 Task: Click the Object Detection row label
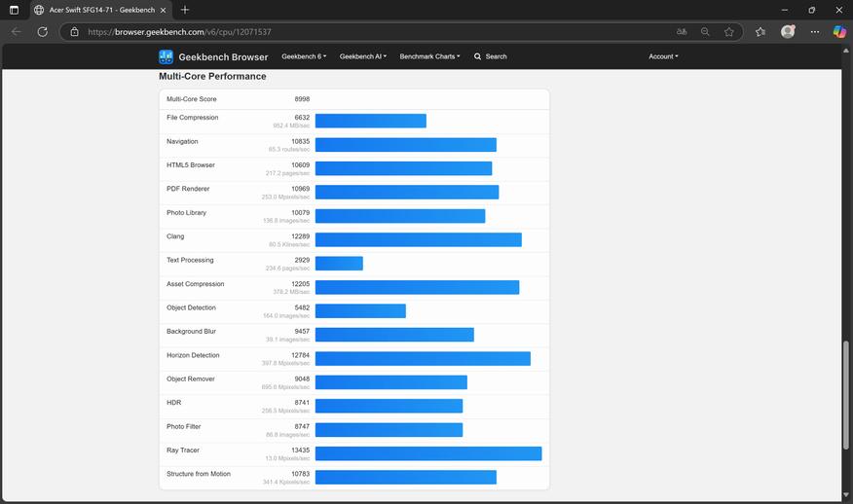[191, 307]
